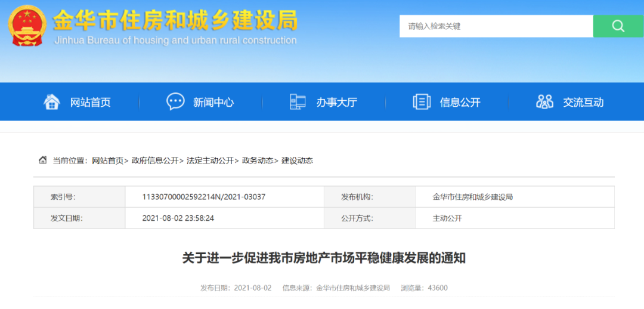
Task: Click the computer icon for 办事大厅
Action: 298,102
